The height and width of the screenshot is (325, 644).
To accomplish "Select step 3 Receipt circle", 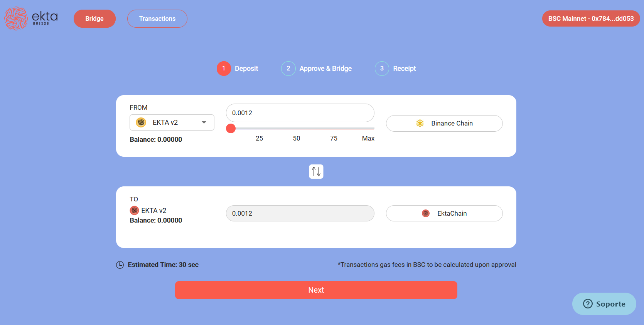I will 382,69.
